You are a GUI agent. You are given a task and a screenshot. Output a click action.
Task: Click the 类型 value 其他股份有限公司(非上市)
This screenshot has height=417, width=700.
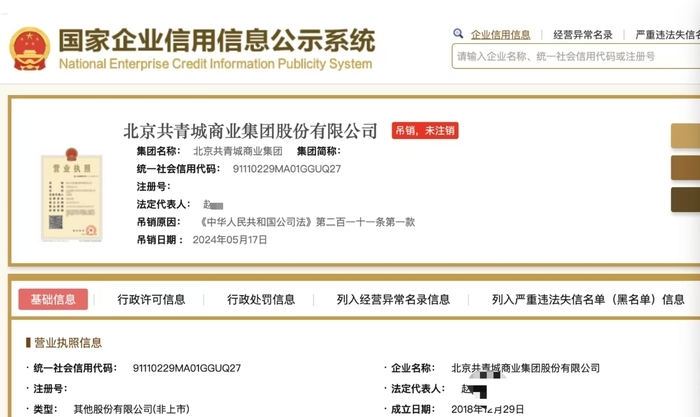coord(131,409)
